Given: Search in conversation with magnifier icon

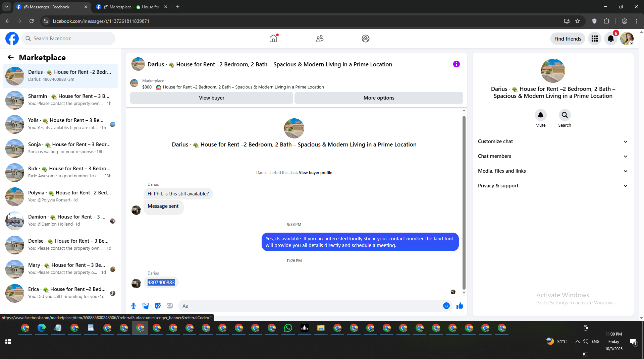Looking at the screenshot, I should point(565,115).
